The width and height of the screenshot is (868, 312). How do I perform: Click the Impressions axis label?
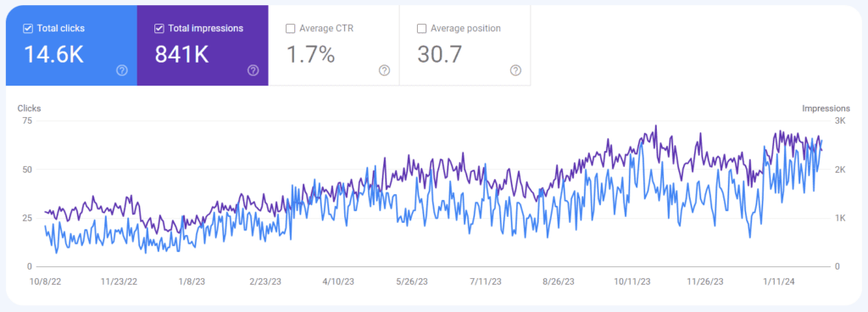pos(826,109)
